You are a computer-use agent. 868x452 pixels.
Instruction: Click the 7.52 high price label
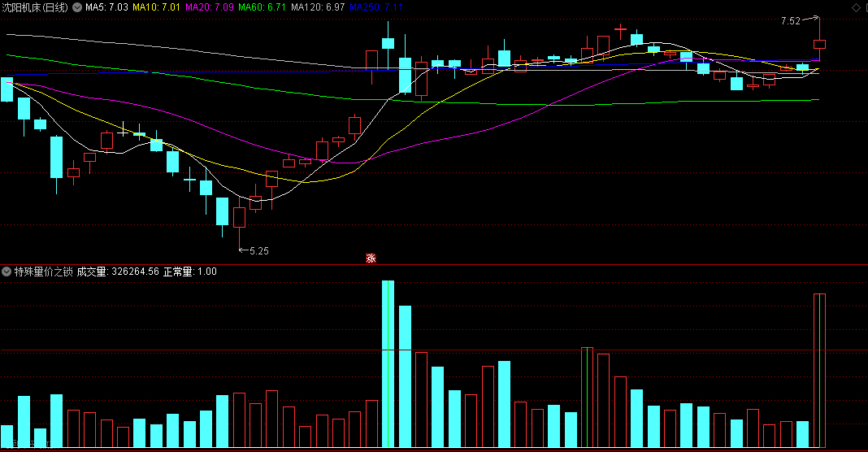(x=791, y=21)
